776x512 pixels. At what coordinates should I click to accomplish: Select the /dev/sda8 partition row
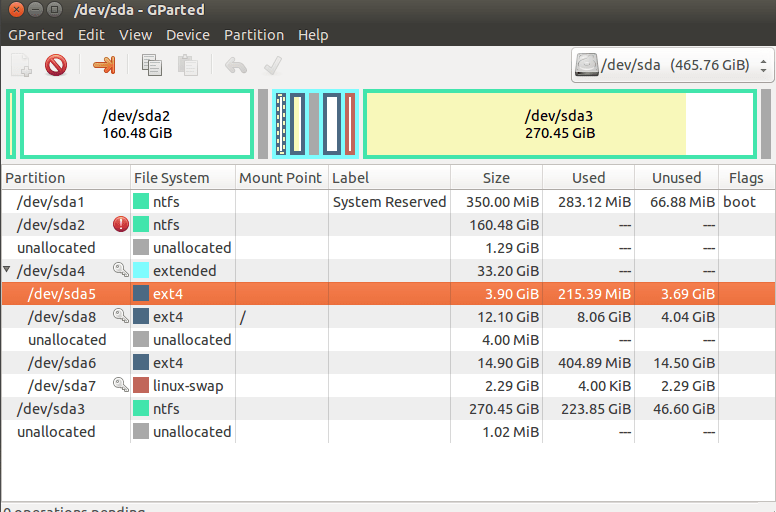[x=388, y=317]
